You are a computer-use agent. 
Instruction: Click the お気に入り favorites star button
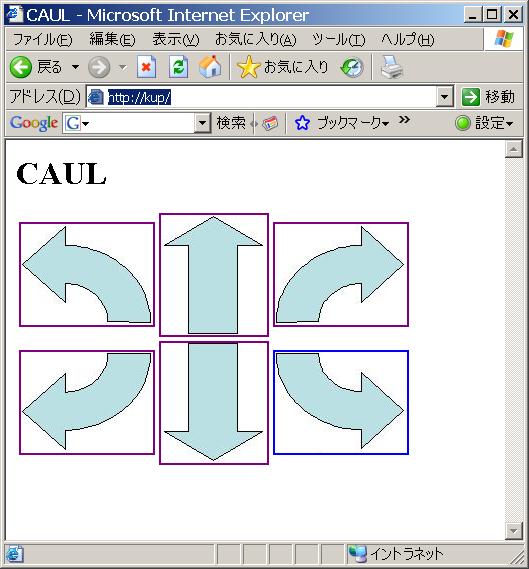click(282, 67)
